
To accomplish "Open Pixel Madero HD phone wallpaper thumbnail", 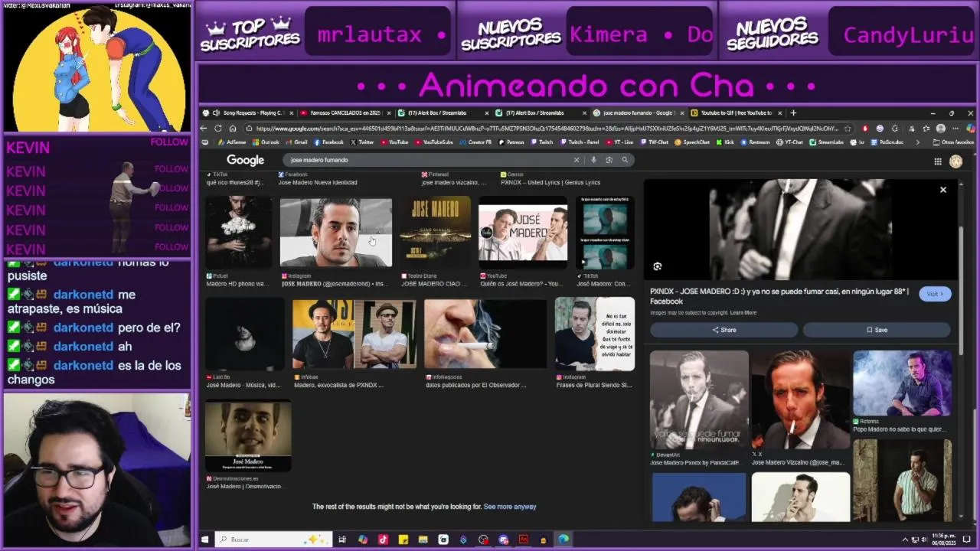I will click(x=239, y=231).
